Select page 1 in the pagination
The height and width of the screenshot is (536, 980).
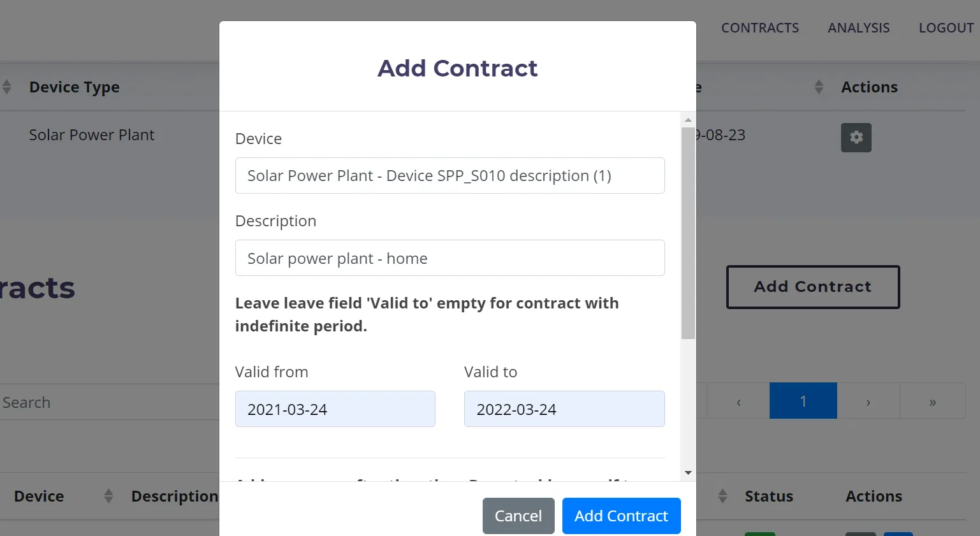click(x=803, y=402)
